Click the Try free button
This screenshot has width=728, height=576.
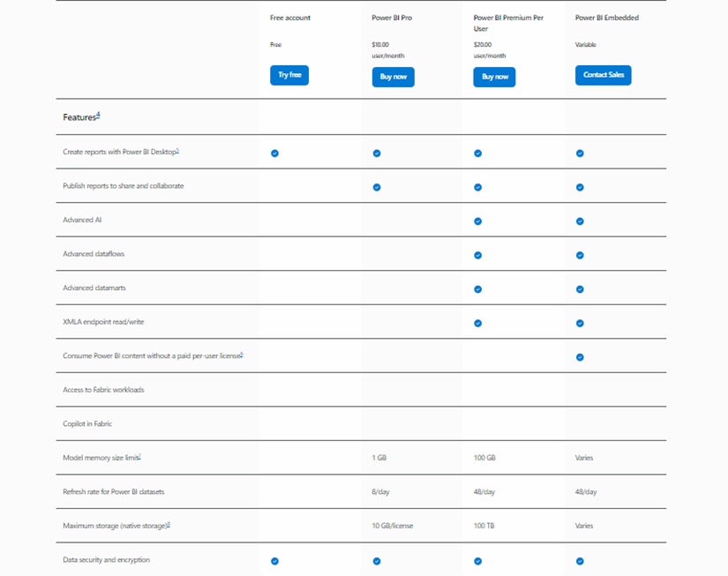pos(289,75)
